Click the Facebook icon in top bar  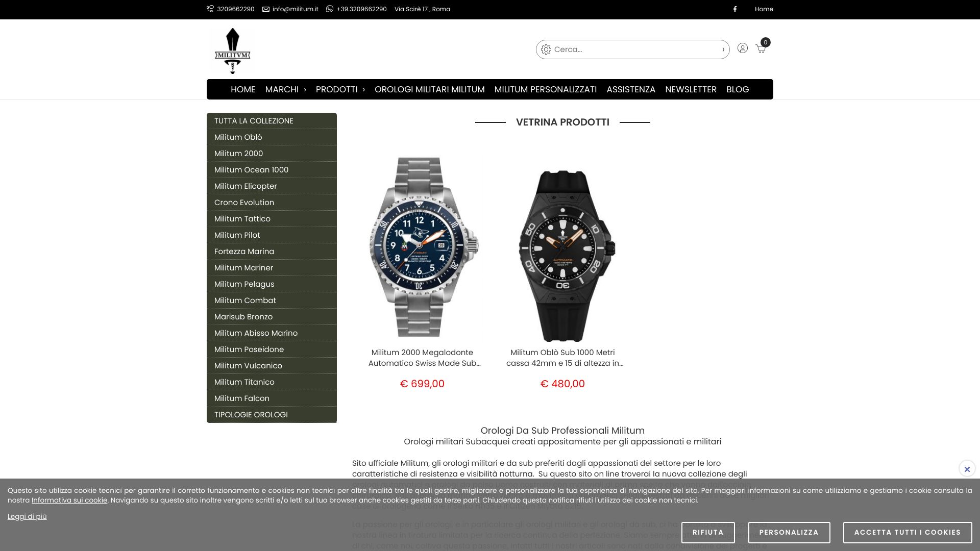point(735,9)
